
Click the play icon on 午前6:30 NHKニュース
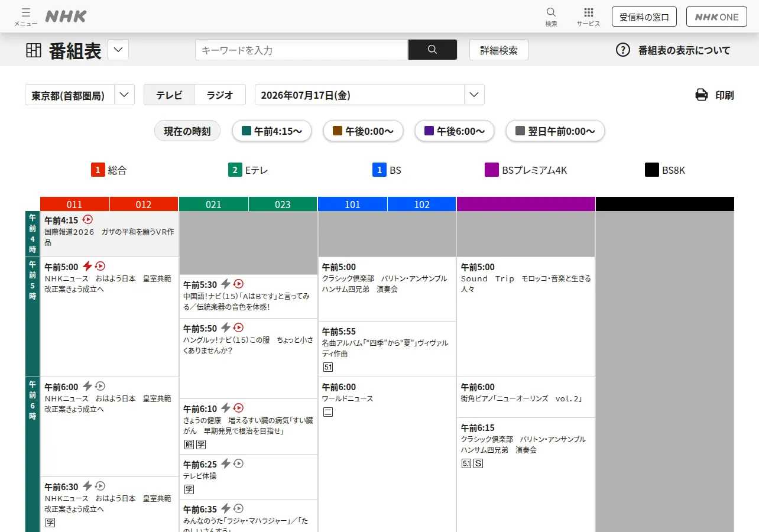[100, 486]
